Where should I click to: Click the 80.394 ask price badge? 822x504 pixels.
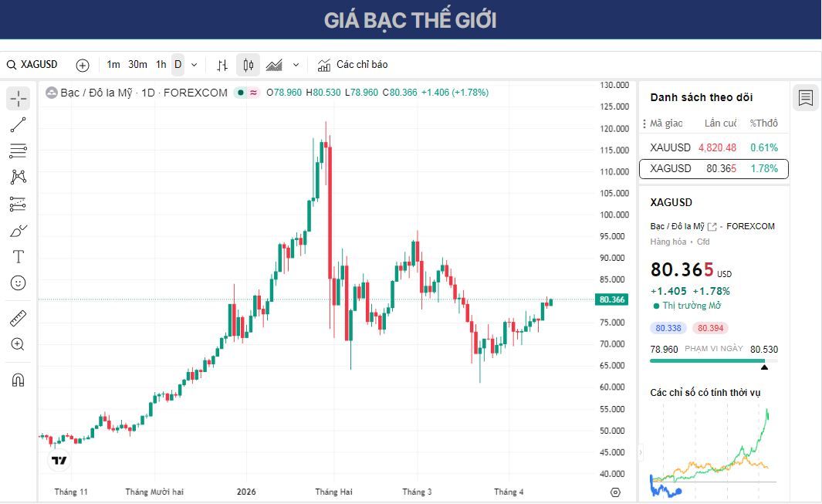pos(710,328)
